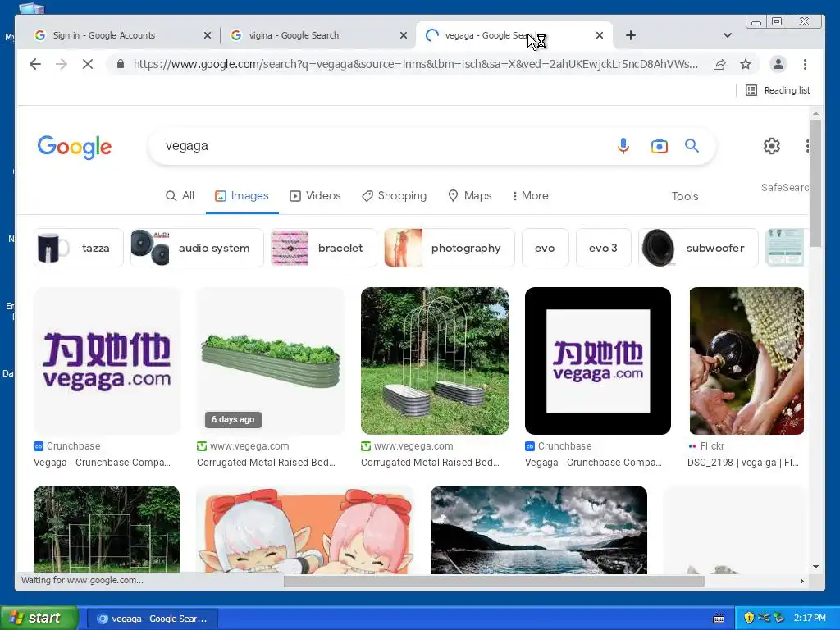
Task: Bookmark this page with the star
Action: coord(746,64)
